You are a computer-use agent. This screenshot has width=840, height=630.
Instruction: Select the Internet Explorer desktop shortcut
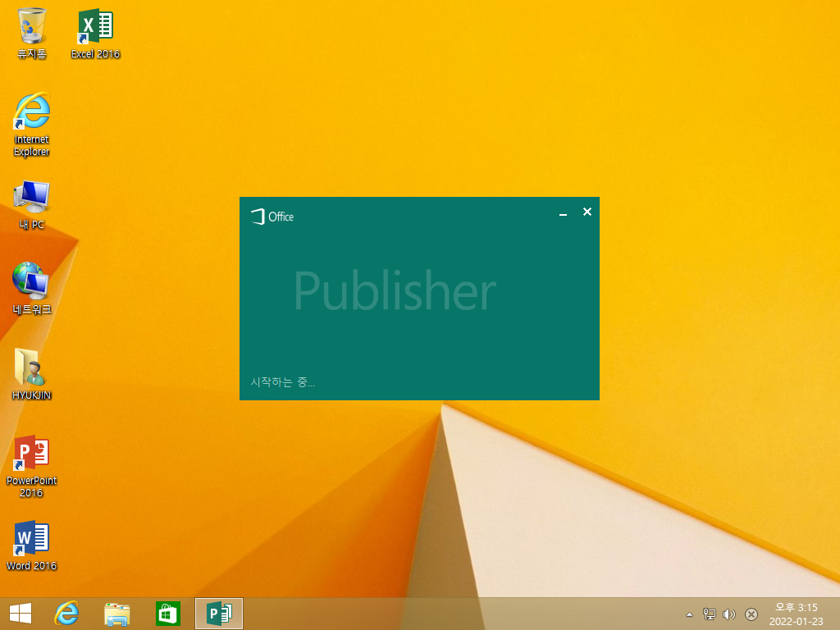32,125
